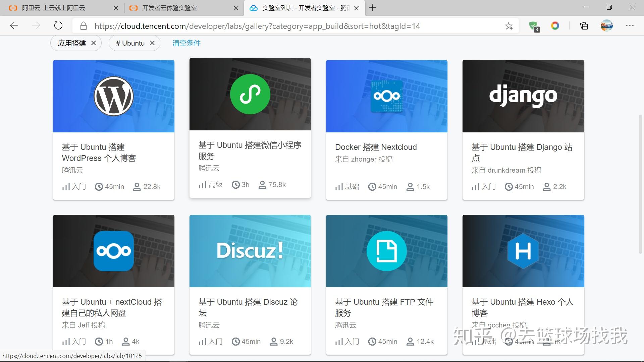
Task: Close the 开发者云体验实验室 tab
Action: click(236, 8)
